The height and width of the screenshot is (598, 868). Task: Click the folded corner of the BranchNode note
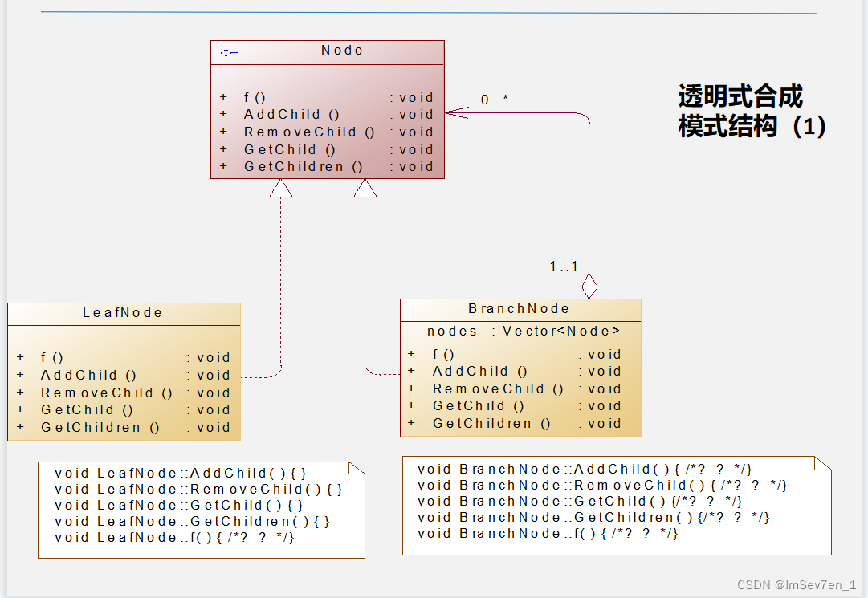822,463
